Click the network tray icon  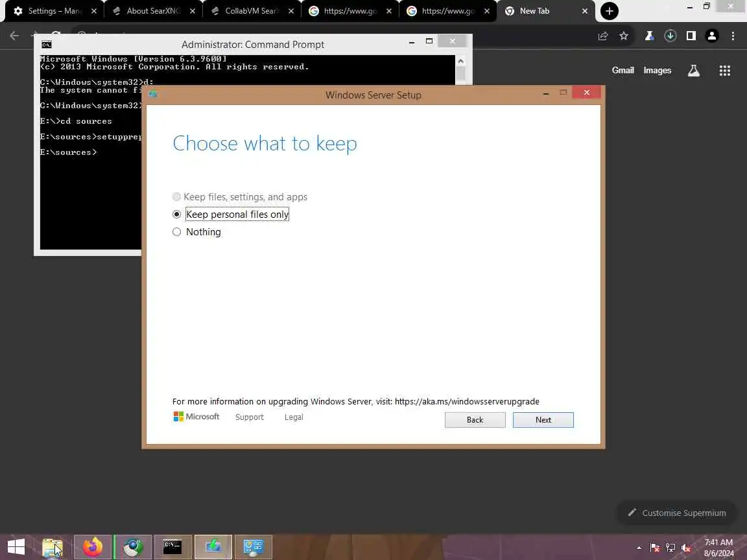point(670,548)
